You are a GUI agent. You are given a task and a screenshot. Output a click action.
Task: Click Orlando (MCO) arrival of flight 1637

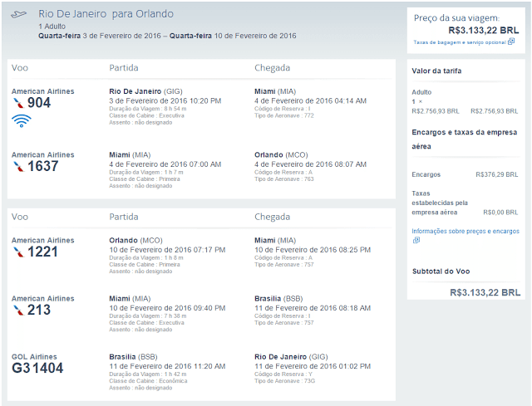click(x=281, y=155)
